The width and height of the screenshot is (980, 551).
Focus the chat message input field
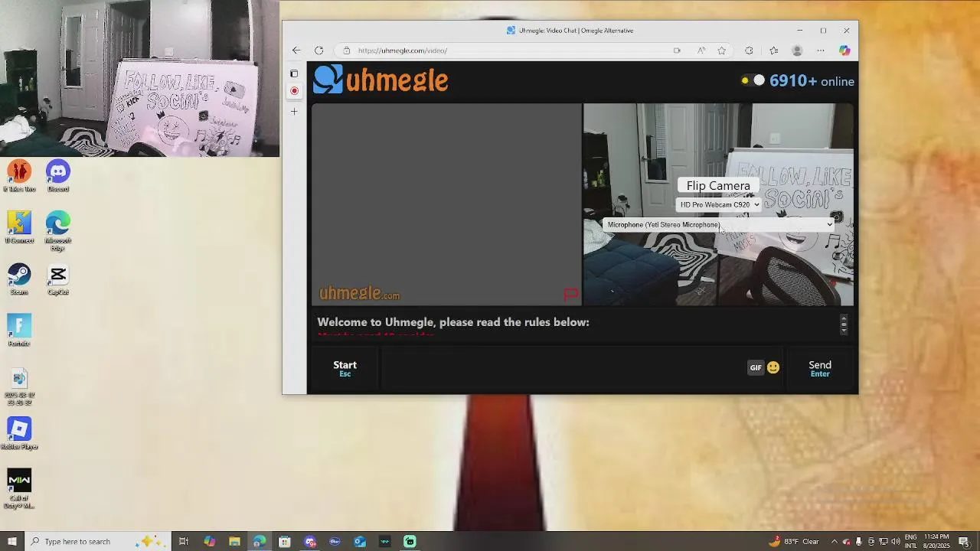point(563,369)
